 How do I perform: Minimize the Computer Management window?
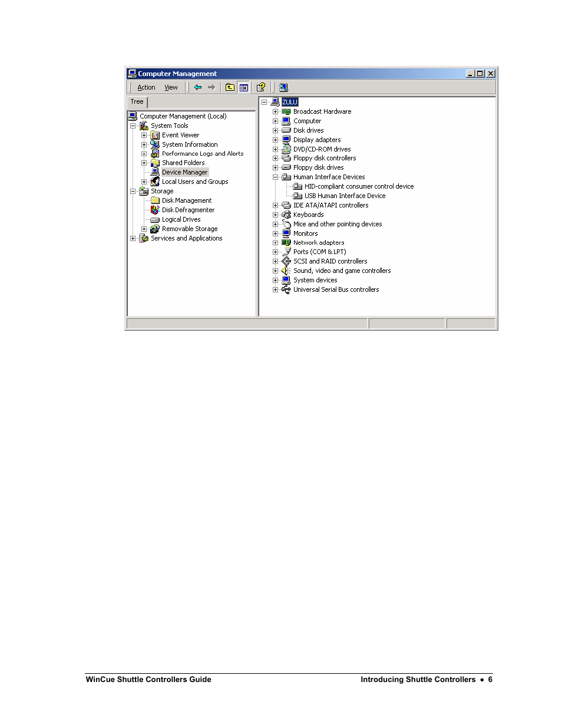[x=470, y=74]
